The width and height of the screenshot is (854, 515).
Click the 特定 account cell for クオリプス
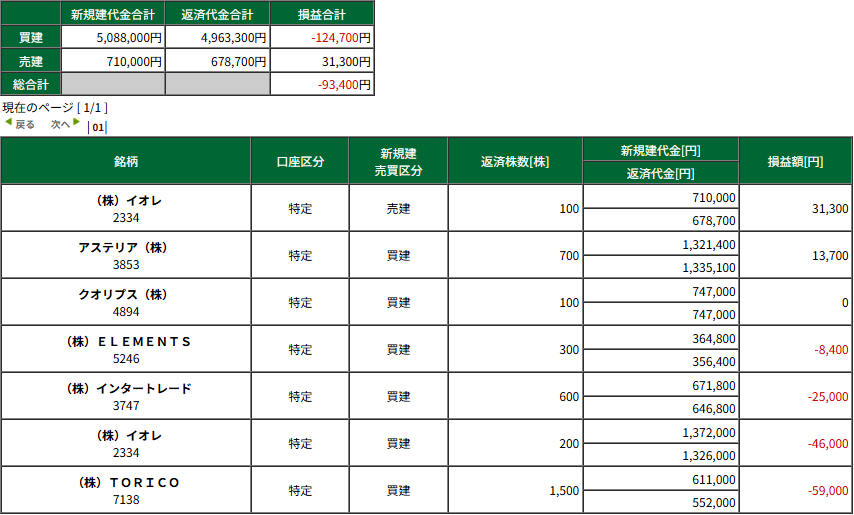[x=300, y=303]
